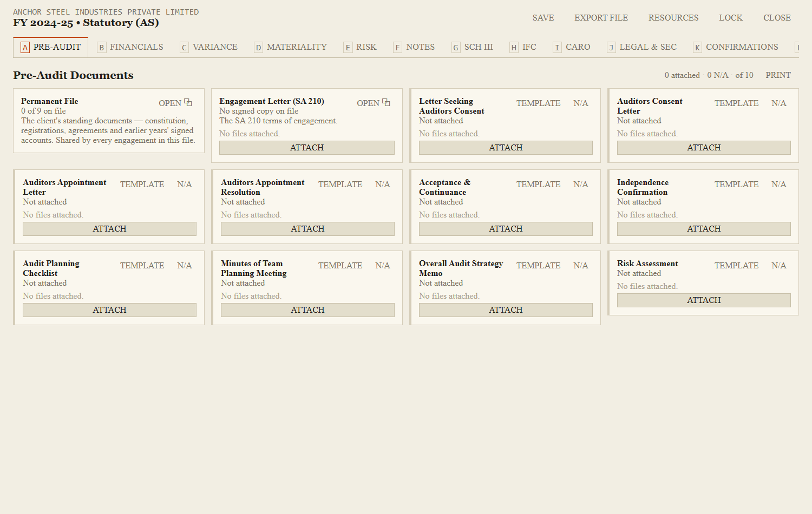The width and height of the screenshot is (812, 514).
Task: Save the engagement file
Action: coord(543,18)
